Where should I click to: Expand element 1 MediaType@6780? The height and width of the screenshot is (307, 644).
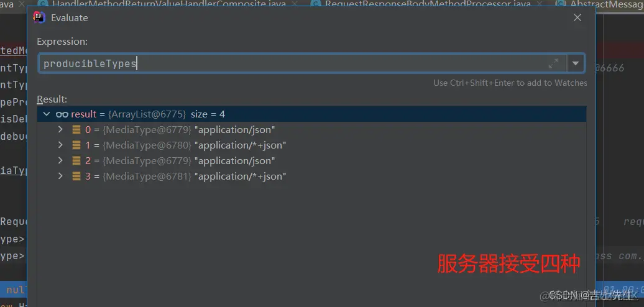click(60, 145)
